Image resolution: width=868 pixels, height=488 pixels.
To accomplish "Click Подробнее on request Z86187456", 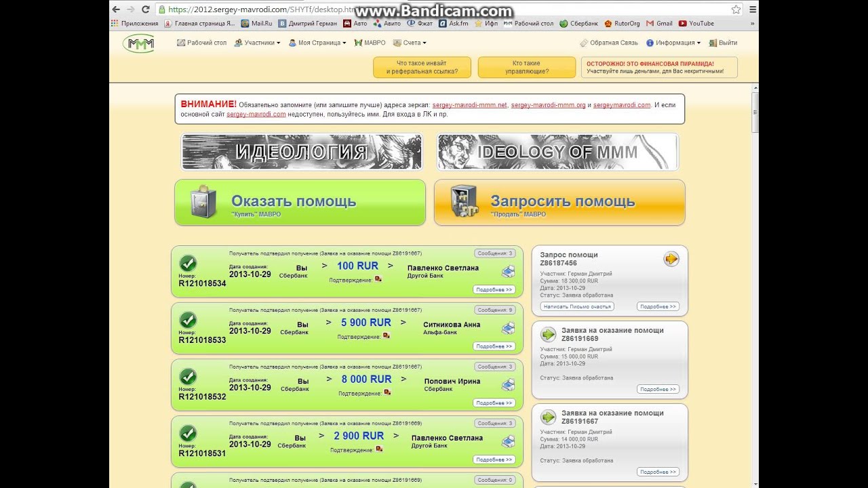I will [658, 306].
